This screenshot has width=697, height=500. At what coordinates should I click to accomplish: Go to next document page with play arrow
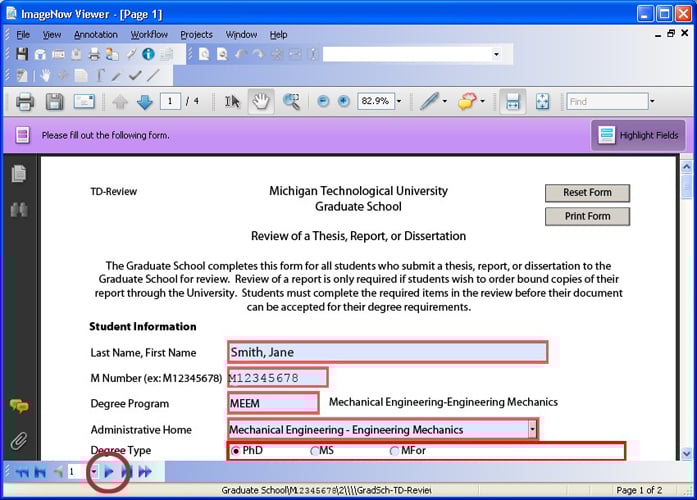tap(109, 472)
